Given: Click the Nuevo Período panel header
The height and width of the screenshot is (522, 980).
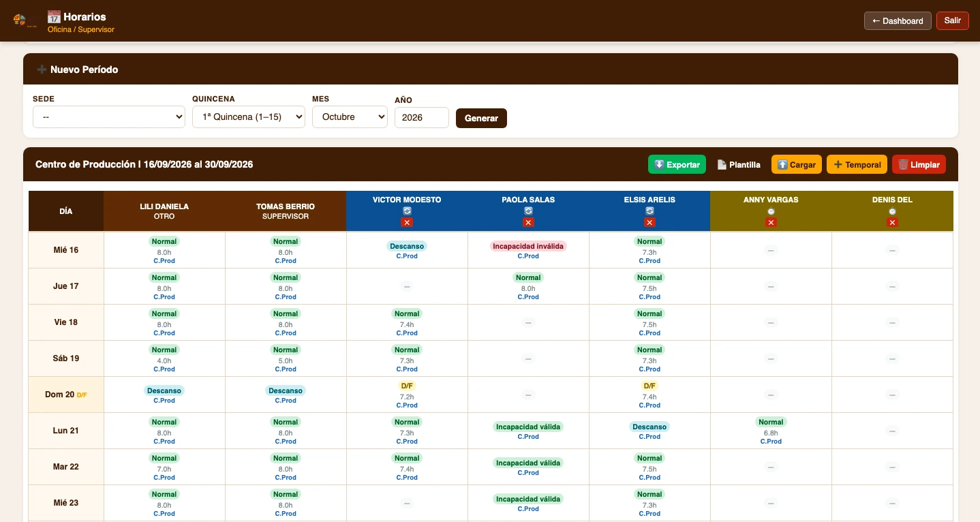Looking at the screenshot, I should pyautogui.click(x=491, y=70).
